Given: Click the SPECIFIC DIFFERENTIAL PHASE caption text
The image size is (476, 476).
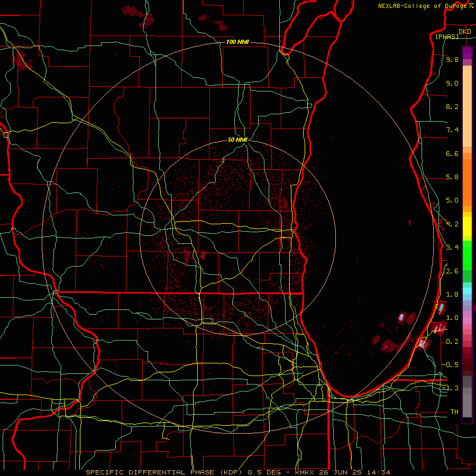Looking at the screenshot, I should [150, 472].
